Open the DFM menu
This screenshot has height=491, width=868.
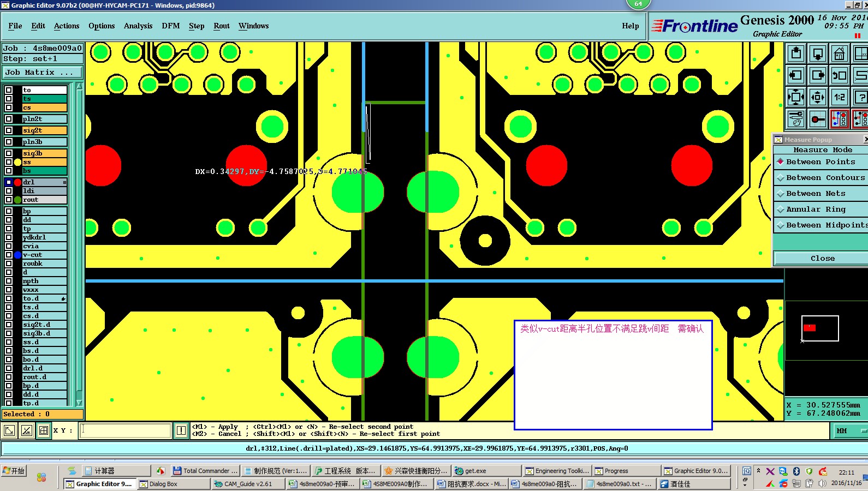click(x=171, y=26)
